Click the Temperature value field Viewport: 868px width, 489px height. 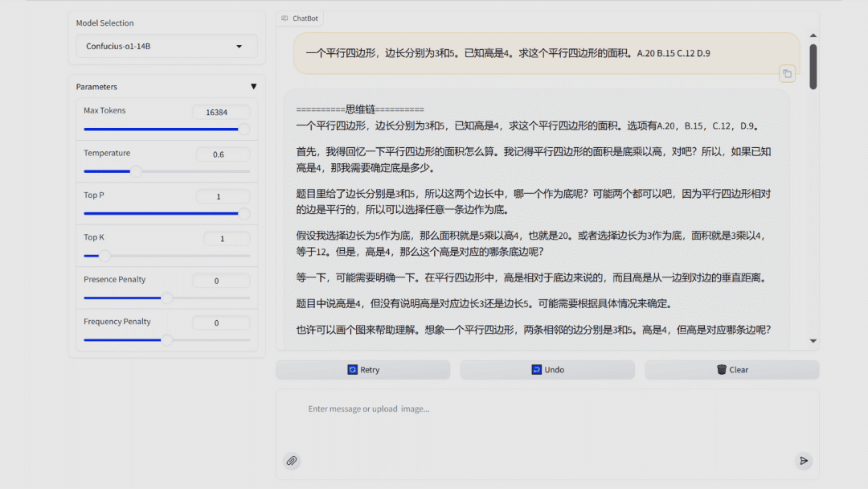(223, 154)
